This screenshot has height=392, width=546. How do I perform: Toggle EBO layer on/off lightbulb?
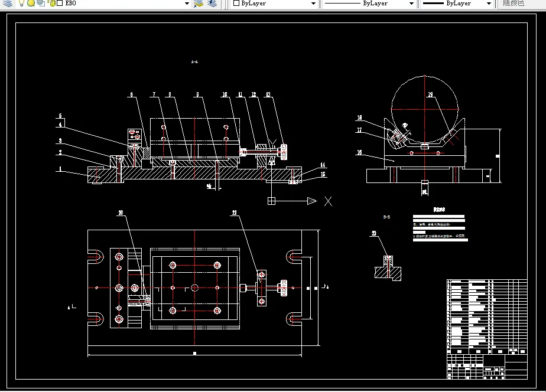point(22,3)
